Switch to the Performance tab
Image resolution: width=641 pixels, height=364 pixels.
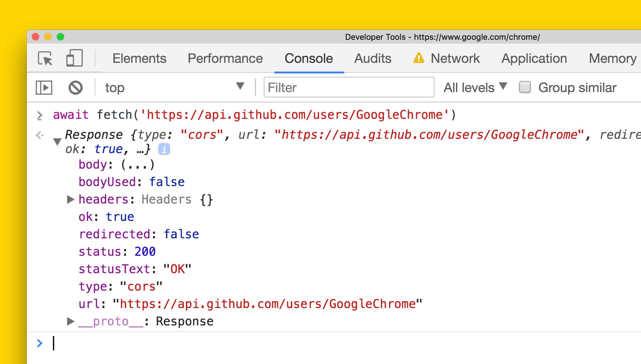click(225, 58)
